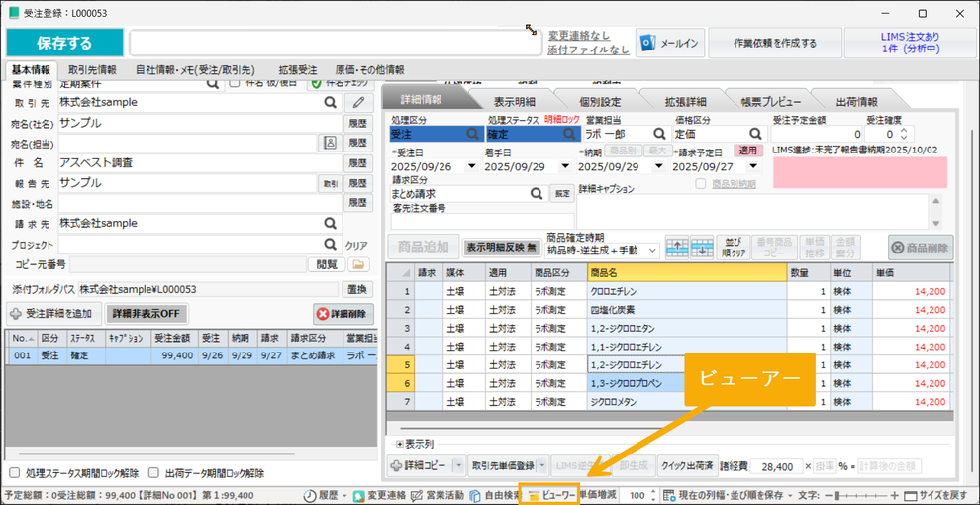Enable 処理ステータス期間ロック解除 checkbox
Screen dimensions: 980x505
click(x=14, y=473)
